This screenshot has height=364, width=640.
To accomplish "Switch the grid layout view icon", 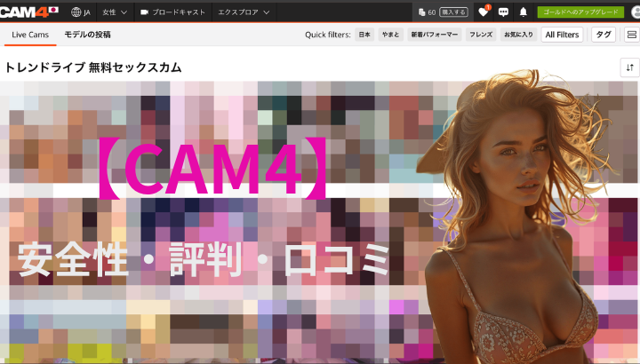I will [x=632, y=35].
